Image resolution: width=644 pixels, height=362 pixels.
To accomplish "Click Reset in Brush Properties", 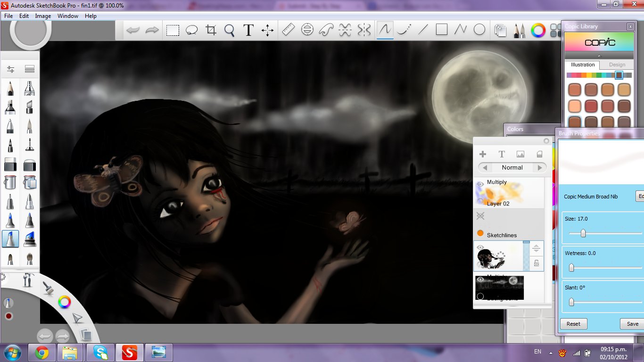I will pyautogui.click(x=573, y=324).
